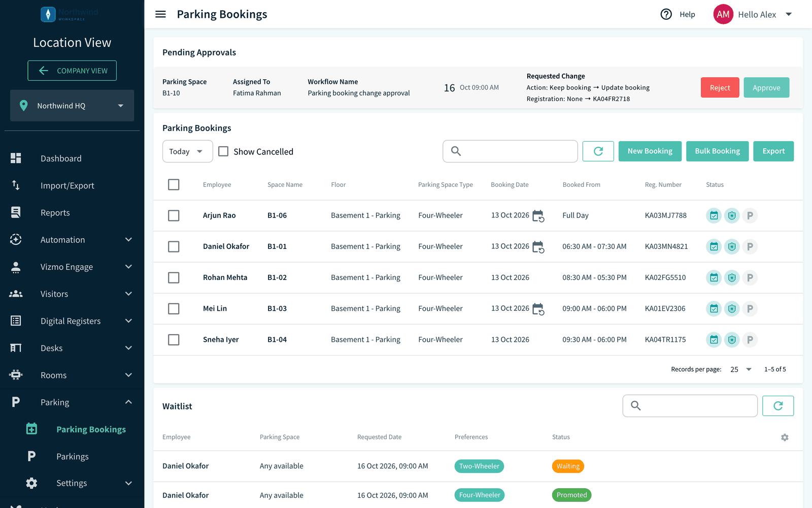Open the Today date filter dropdown
This screenshot has height=508, width=812.
[187, 151]
